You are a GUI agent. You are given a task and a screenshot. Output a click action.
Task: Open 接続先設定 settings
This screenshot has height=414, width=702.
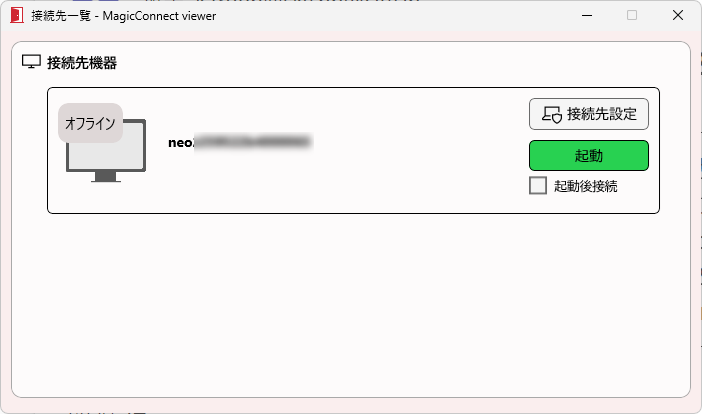589,114
